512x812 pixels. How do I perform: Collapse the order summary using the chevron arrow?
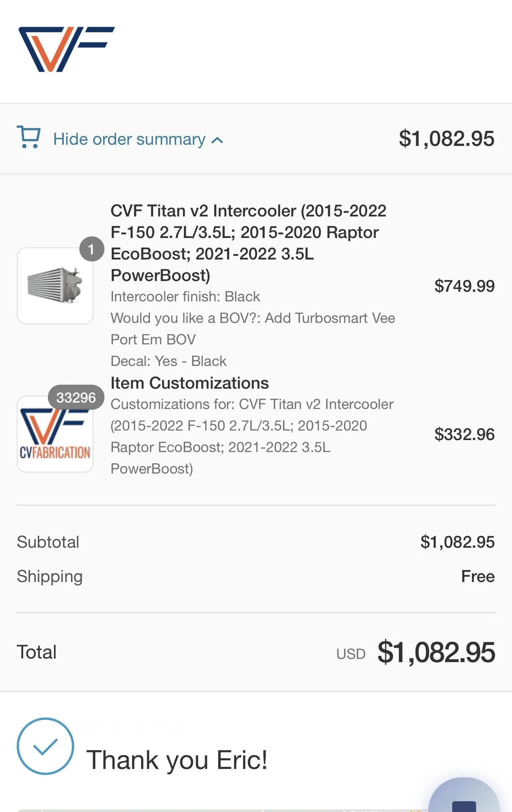tap(217, 140)
